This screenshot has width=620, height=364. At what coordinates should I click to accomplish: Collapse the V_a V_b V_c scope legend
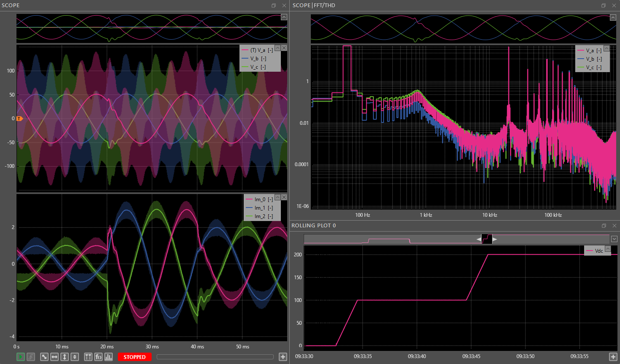coord(277,48)
